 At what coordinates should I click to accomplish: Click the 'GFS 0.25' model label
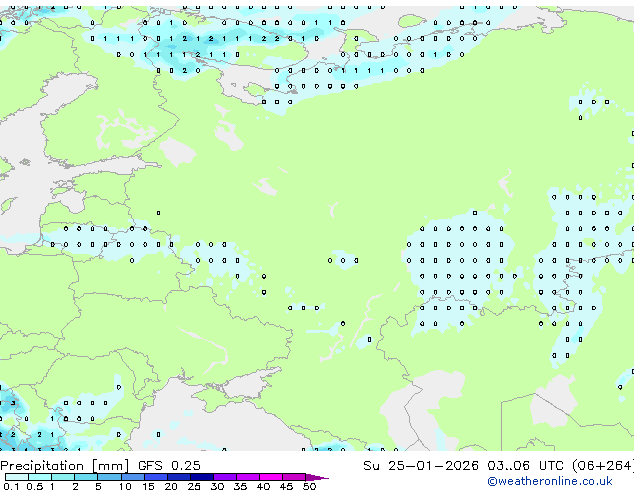click(169, 466)
